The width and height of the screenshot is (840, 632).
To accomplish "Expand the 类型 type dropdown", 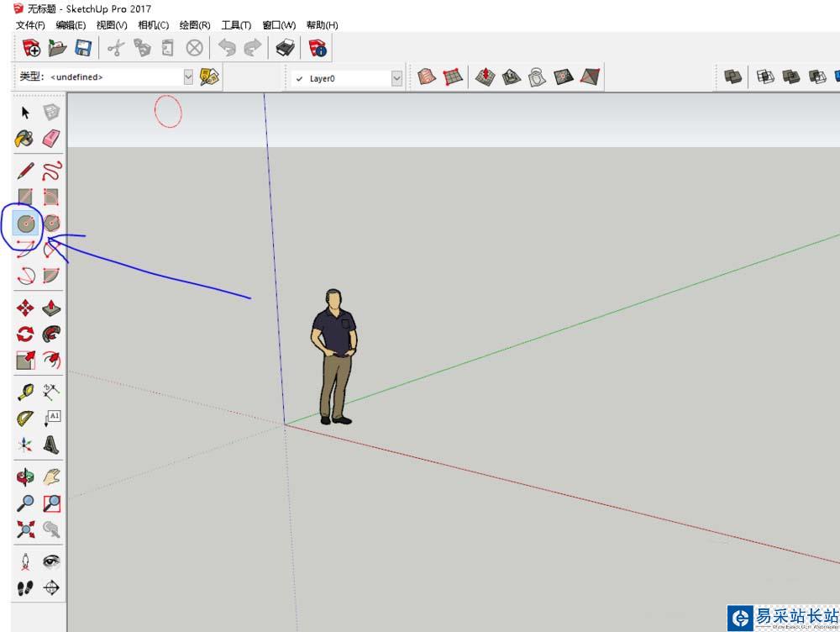I will pyautogui.click(x=188, y=77).
